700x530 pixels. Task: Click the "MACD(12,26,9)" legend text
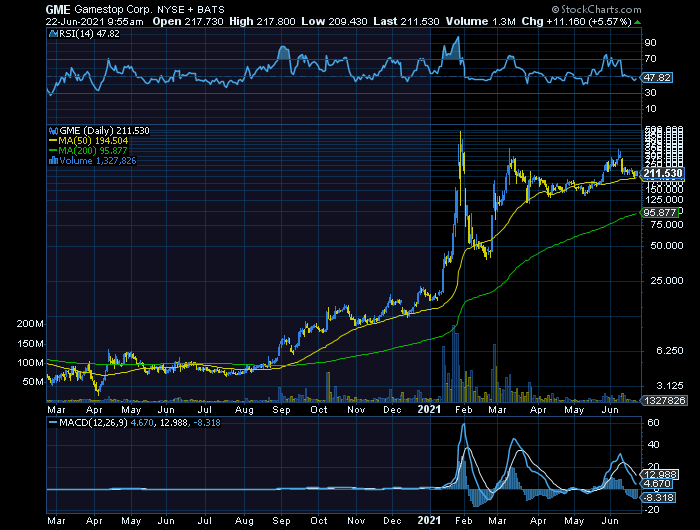pos(93,422)
